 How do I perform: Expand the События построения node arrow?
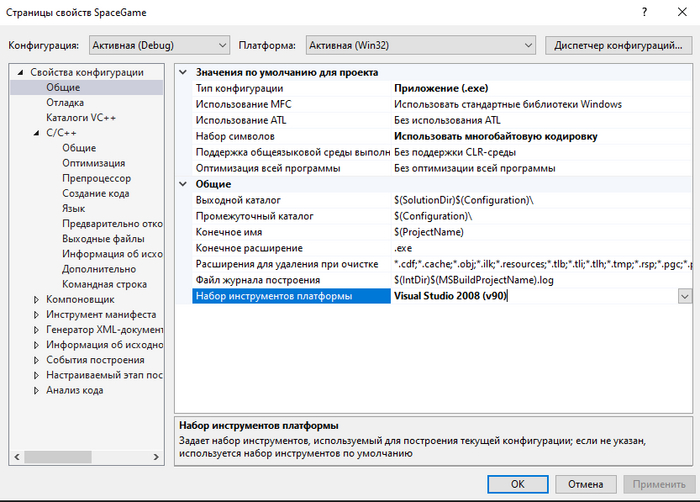[36, 360]
